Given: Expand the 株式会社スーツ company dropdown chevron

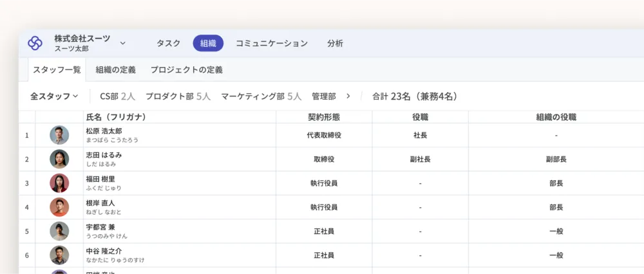Looking at the screenshot, I should coord(122,43).
